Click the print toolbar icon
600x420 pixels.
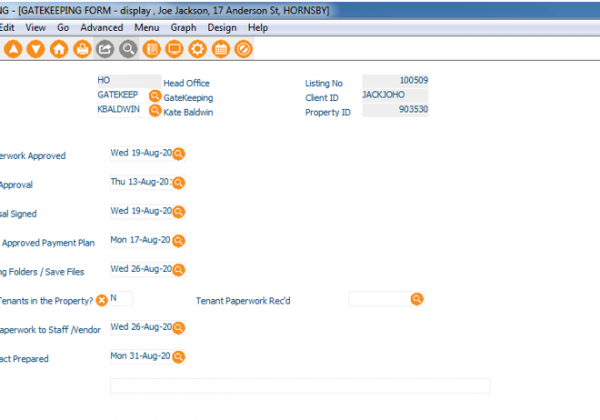click(82, 49)
